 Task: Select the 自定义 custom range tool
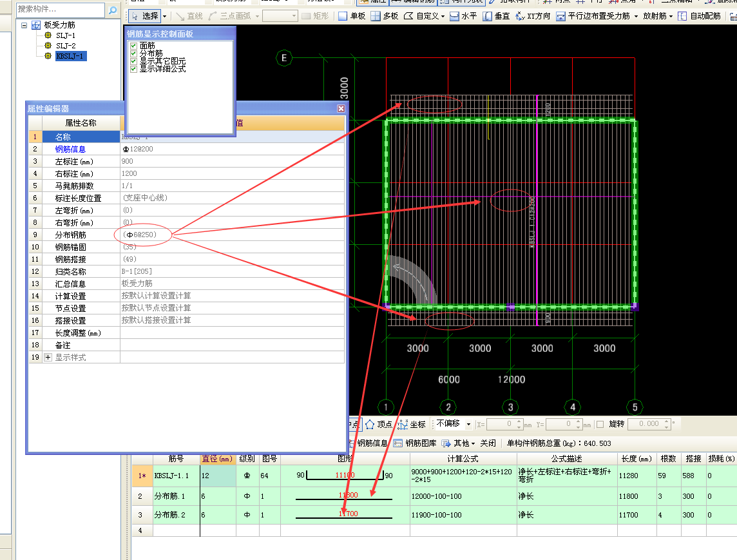[421, 17]
